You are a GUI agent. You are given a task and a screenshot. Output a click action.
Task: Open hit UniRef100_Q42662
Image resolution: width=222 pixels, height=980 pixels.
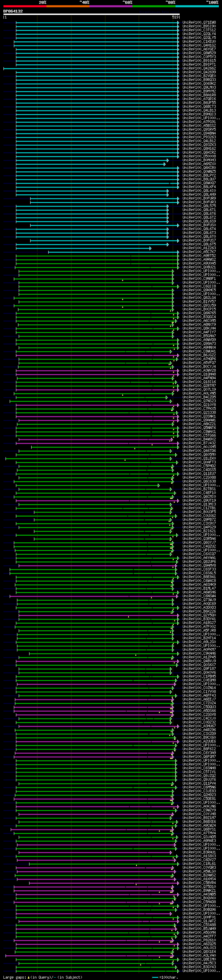[199, 68]
